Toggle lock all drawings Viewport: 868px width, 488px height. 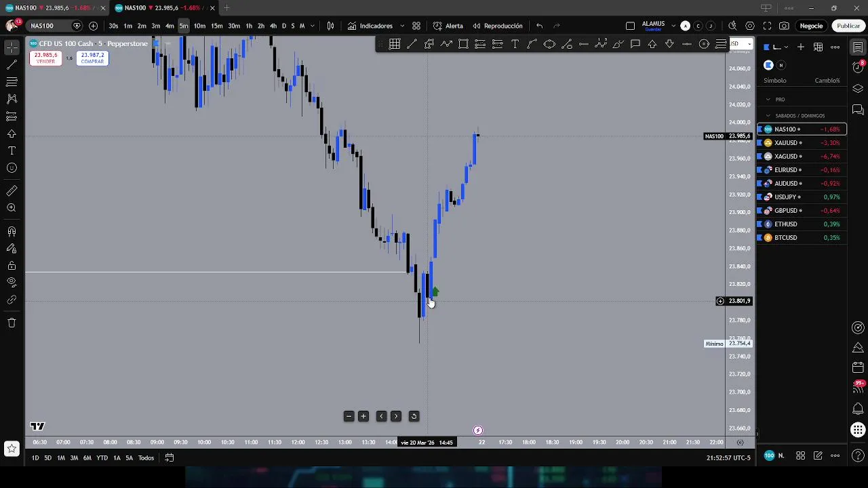tap(12, 266)
